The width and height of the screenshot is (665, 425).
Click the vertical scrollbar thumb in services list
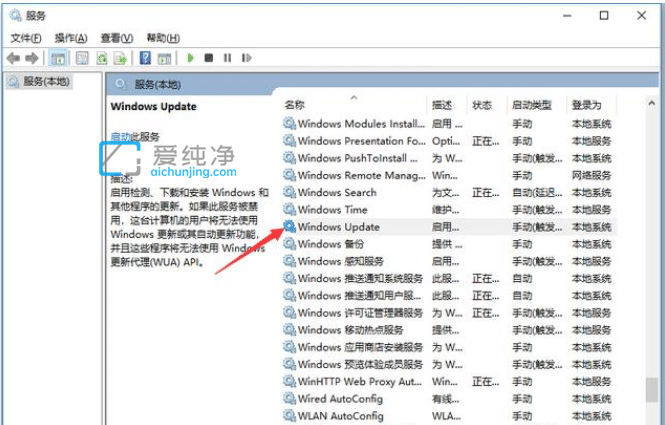click(651, 390)
